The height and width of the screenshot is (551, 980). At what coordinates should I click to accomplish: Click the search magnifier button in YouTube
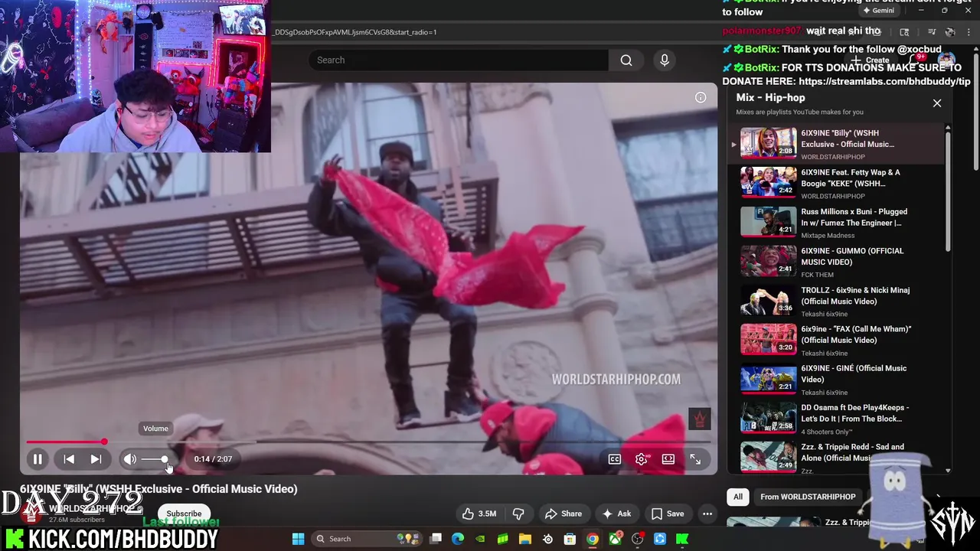[626, 60]
